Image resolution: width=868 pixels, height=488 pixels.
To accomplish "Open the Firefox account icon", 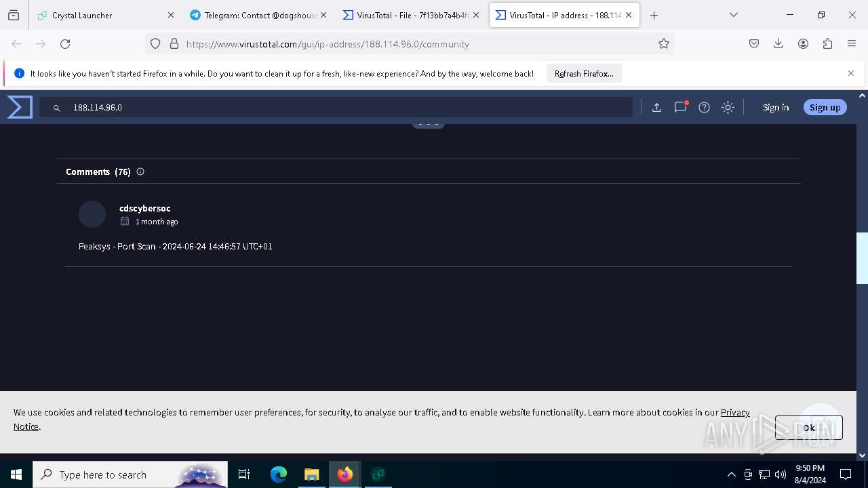I will tap(803, 43).
